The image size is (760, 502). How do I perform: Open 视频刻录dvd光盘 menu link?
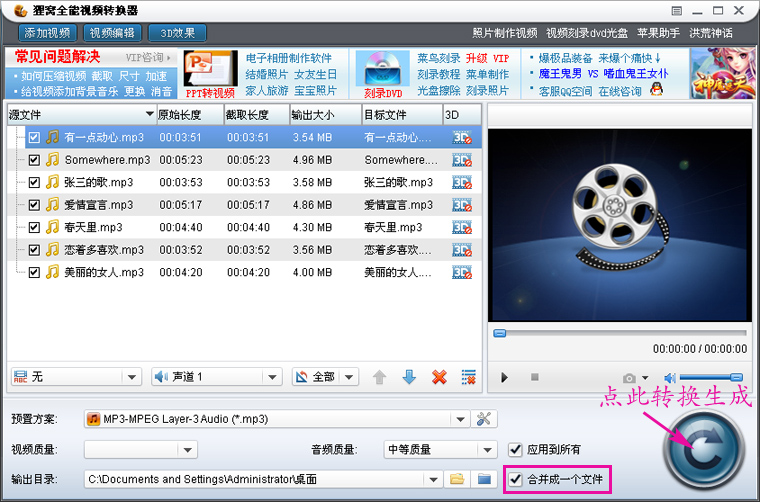pyautogui.click(x=587, y=33)
